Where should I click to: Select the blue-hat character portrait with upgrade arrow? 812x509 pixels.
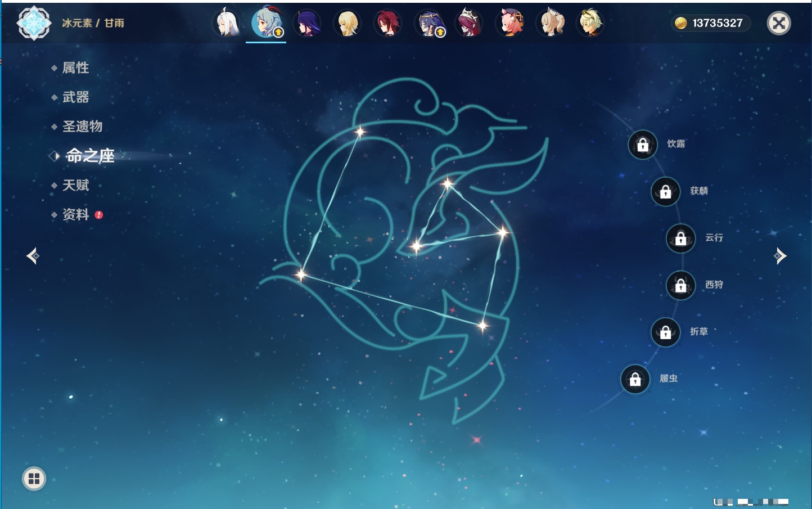tap(429, 23)
